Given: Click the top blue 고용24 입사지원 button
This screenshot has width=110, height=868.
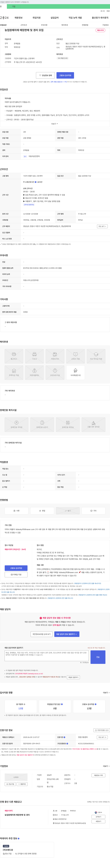Looking at the screenshot, I should (x=65, y=75).
